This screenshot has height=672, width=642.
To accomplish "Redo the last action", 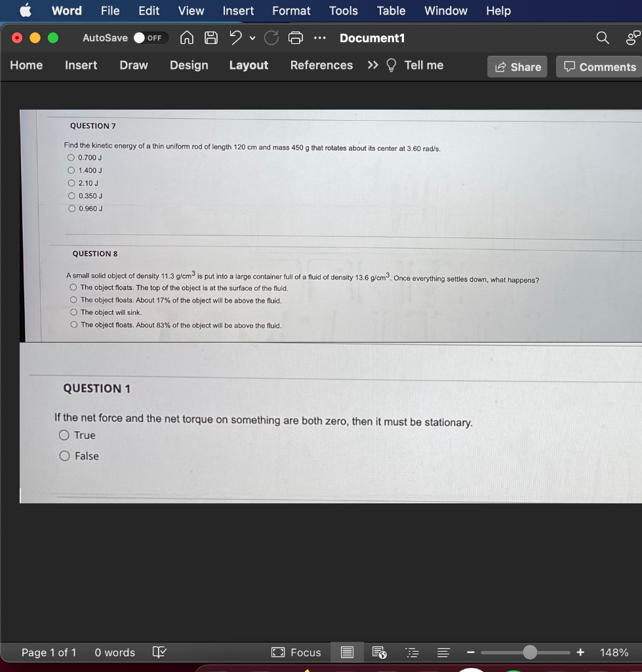I will [x=271, y=37].
